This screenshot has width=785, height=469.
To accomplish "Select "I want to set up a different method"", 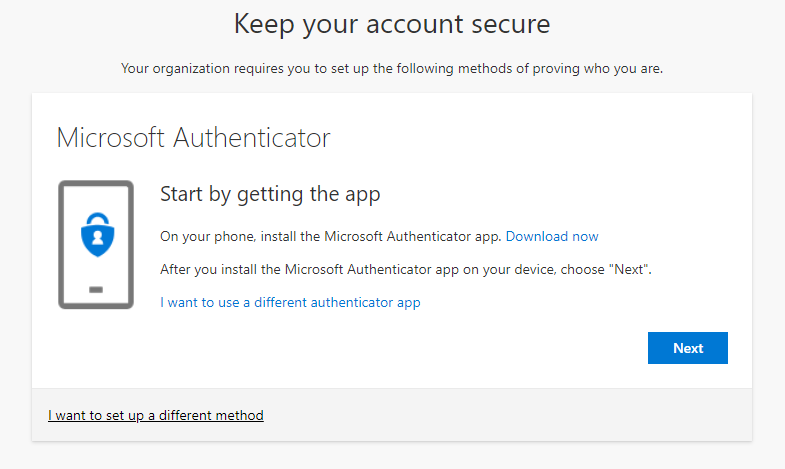I will [156, 415].
